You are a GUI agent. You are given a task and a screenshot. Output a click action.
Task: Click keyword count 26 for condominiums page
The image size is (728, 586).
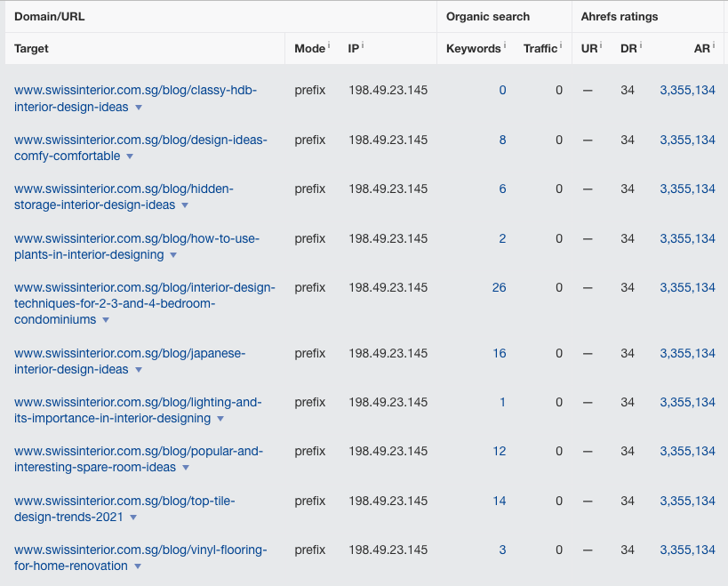pyautogui.click(x=499, y=287)
